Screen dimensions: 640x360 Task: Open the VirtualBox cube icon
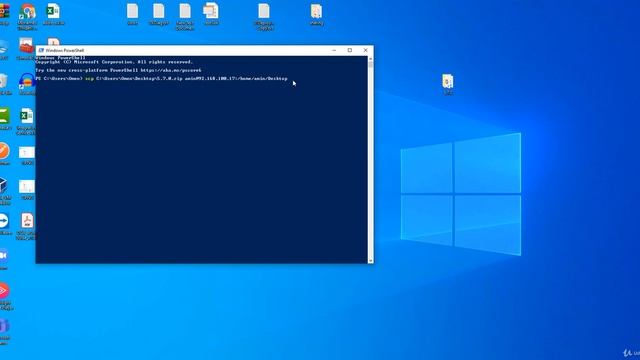point(4,186)
